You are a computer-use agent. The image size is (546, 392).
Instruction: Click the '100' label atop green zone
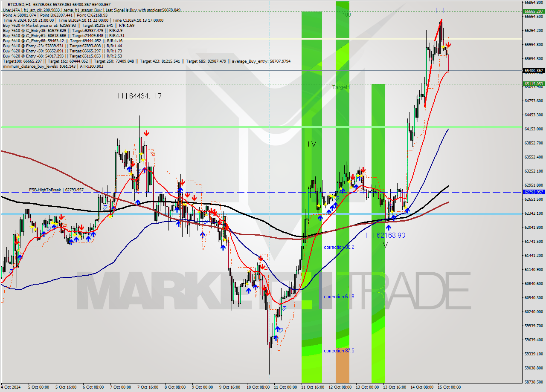tap(346, 14)
